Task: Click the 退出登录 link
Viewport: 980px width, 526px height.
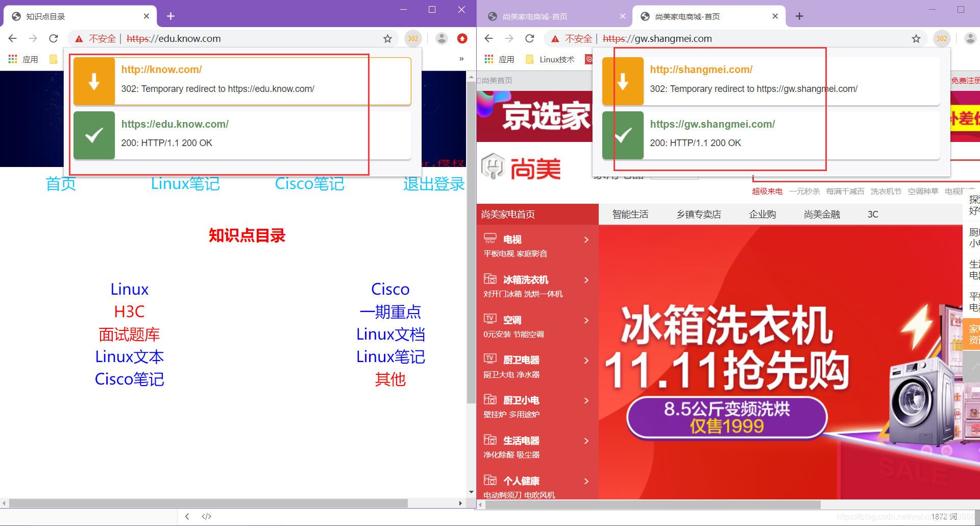Action: 433,184
